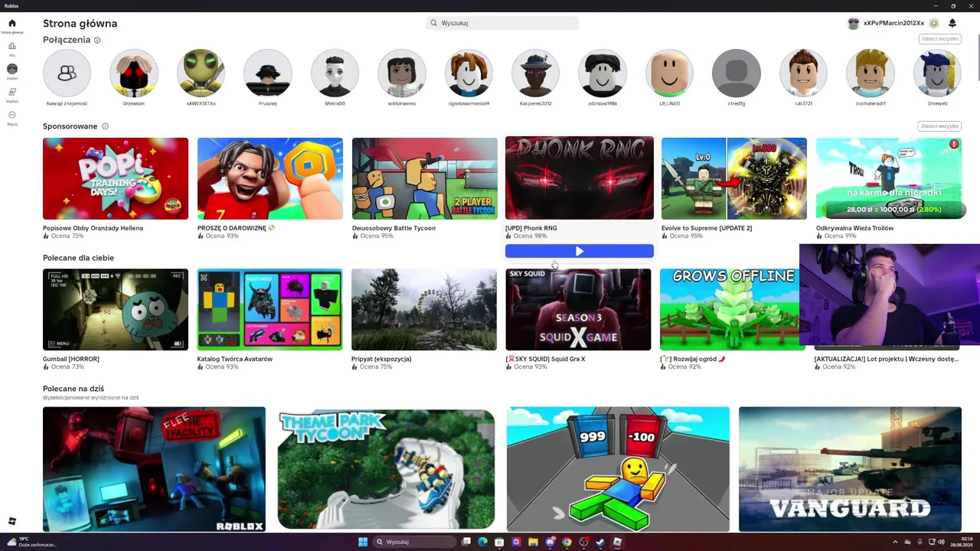980x551 pixels.
Task: Click Zobacz wszystko next to Połączenia
Action: (939, 39)
